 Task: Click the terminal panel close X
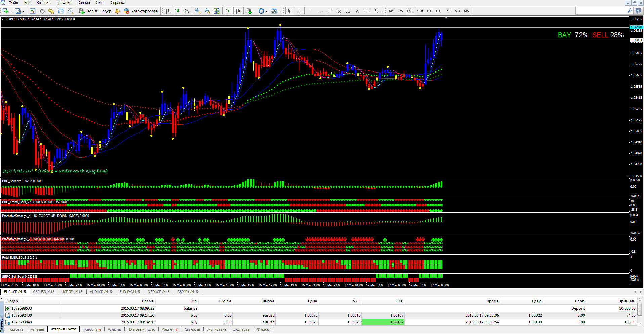[x=2, y=298]
